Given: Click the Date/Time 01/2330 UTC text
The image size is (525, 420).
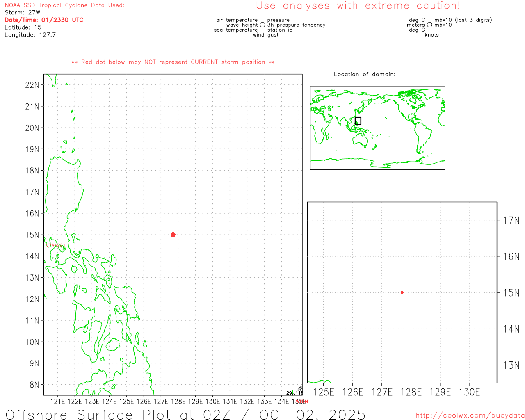Looking at the screenshot, I should (x=44, y=20).
